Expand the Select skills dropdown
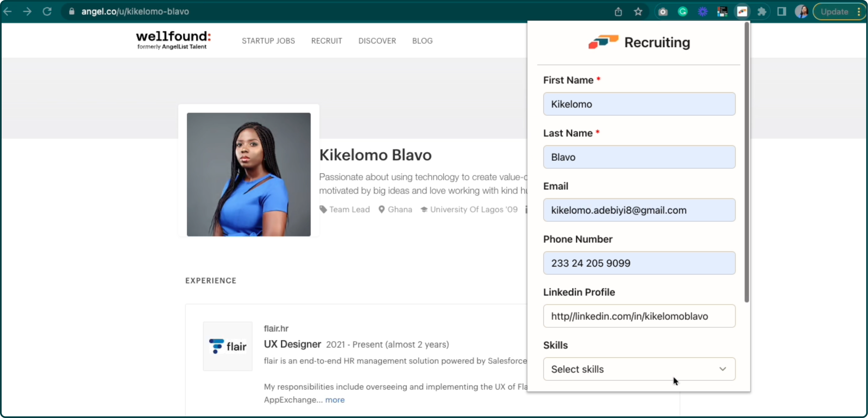This screenshot has height=418, width=868. 639,369
